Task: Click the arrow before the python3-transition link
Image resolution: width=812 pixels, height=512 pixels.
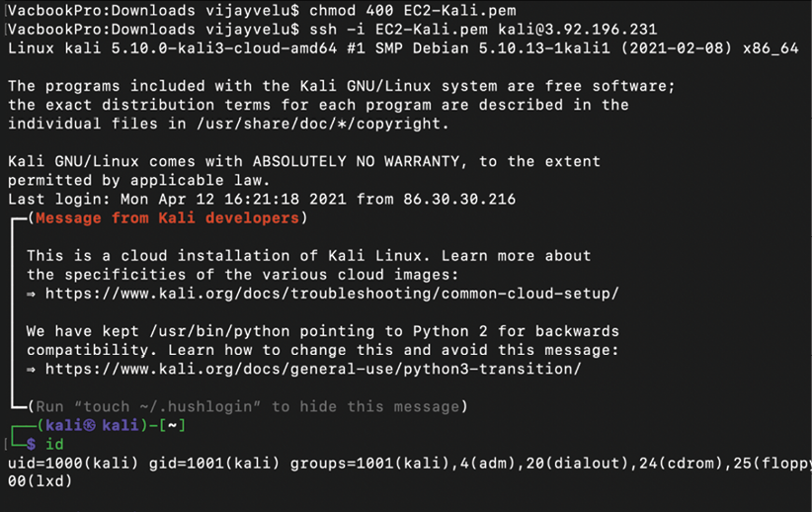Action: click(x=31, y=370)
